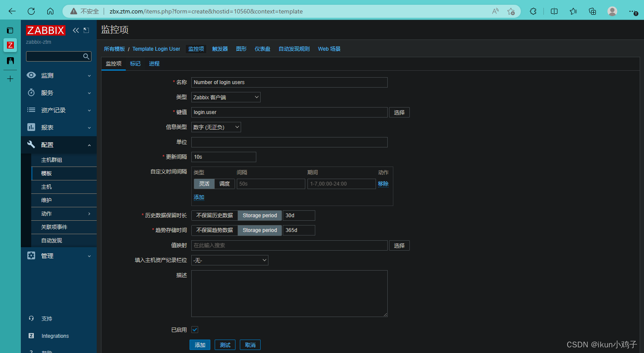Viewport: 644px width, 353px height.
Task: Click the blue 添加 submit button
Action: pos(200,345)
